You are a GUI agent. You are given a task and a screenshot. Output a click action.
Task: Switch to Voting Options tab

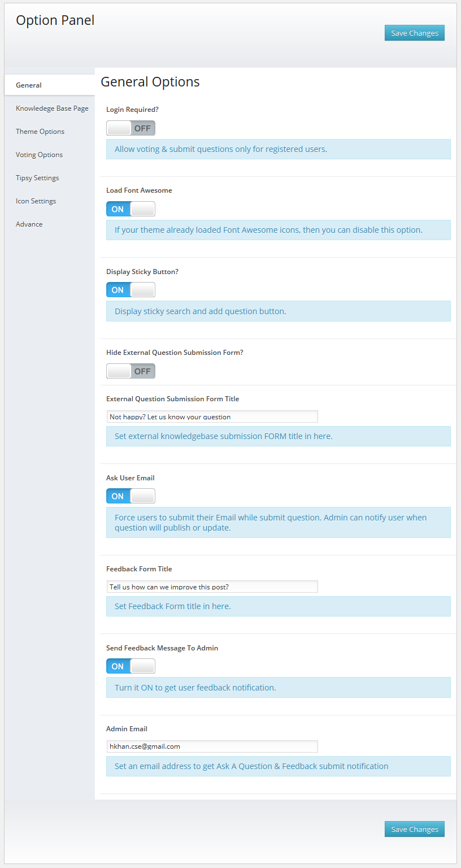pos(39,155)
